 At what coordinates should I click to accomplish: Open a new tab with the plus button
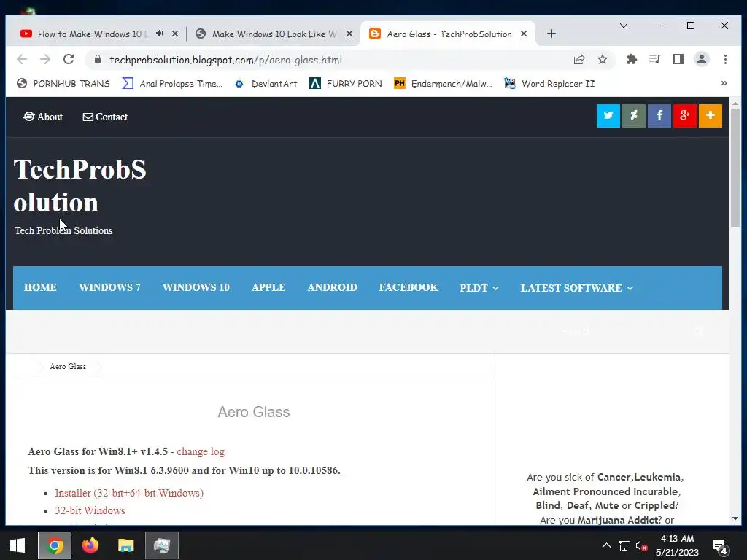pyautogui.click(x=551, y=34)
